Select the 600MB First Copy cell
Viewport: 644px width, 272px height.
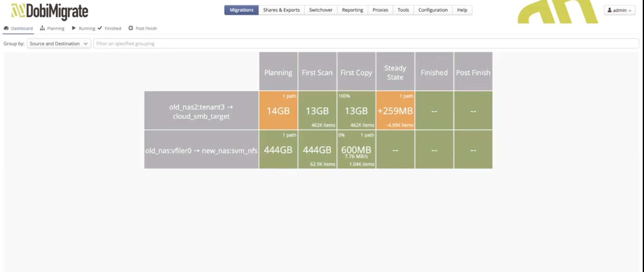pos(356,150)
